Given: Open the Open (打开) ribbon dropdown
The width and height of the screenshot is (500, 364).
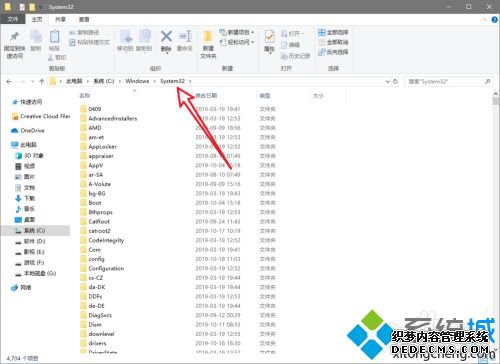Looking at the screenshot, I should [x=292, y=34].
